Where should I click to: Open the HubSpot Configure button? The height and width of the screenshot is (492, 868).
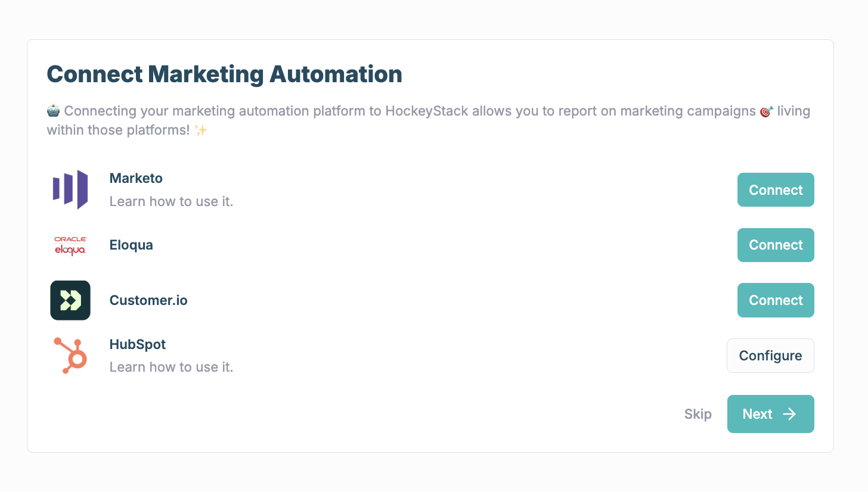[770, 356]
